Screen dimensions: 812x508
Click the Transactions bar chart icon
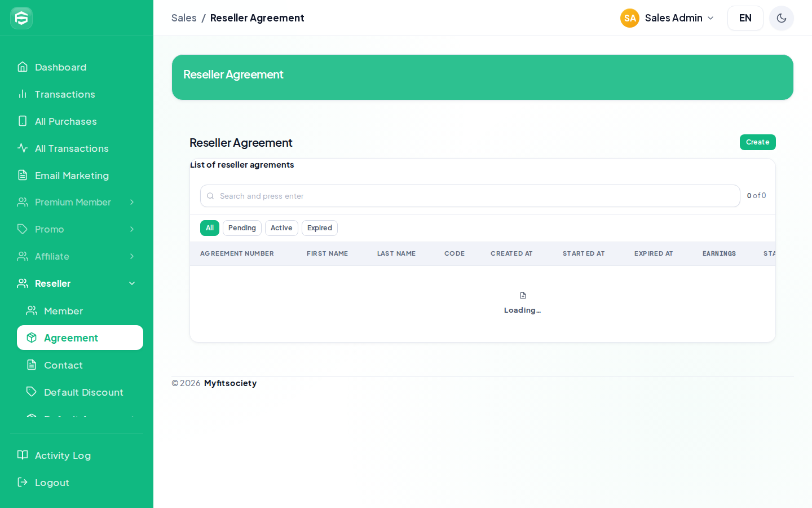23,94
